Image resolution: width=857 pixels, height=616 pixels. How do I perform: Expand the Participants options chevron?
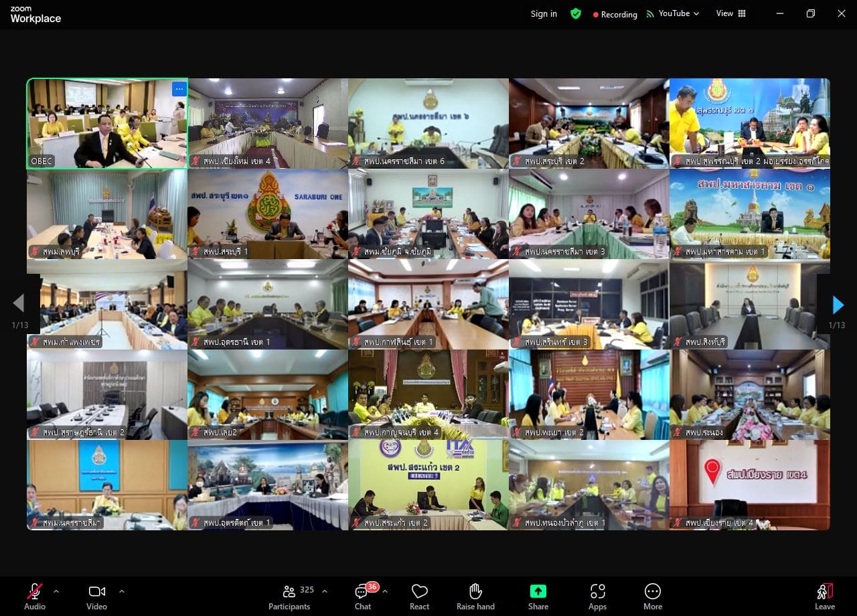click(325, 591)
